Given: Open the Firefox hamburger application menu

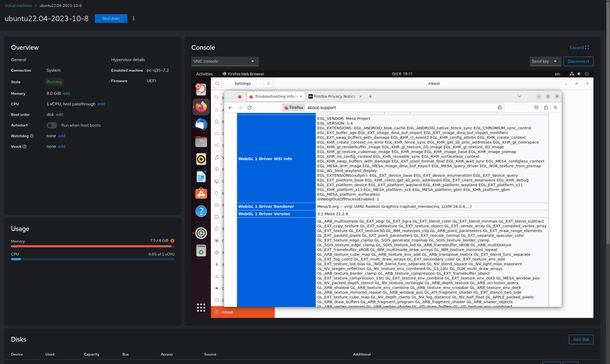Looking at the screenshot, I should (x=555, y=107).
